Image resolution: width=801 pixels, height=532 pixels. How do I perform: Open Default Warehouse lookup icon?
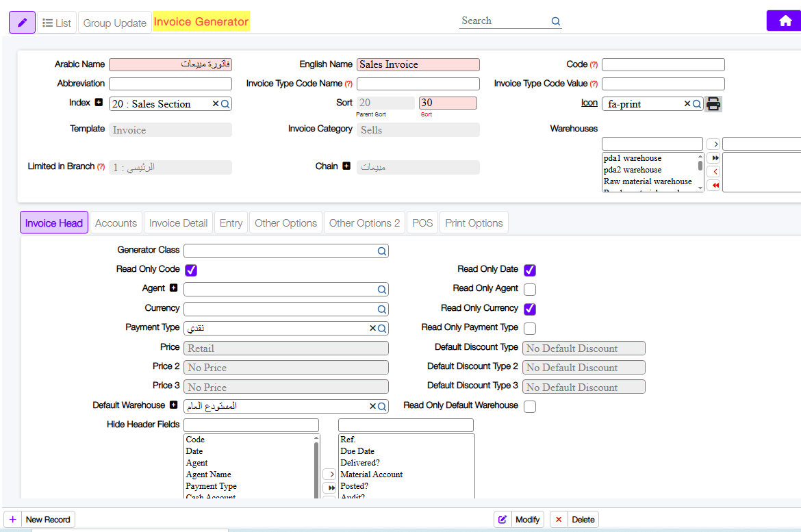coord(381,406)
